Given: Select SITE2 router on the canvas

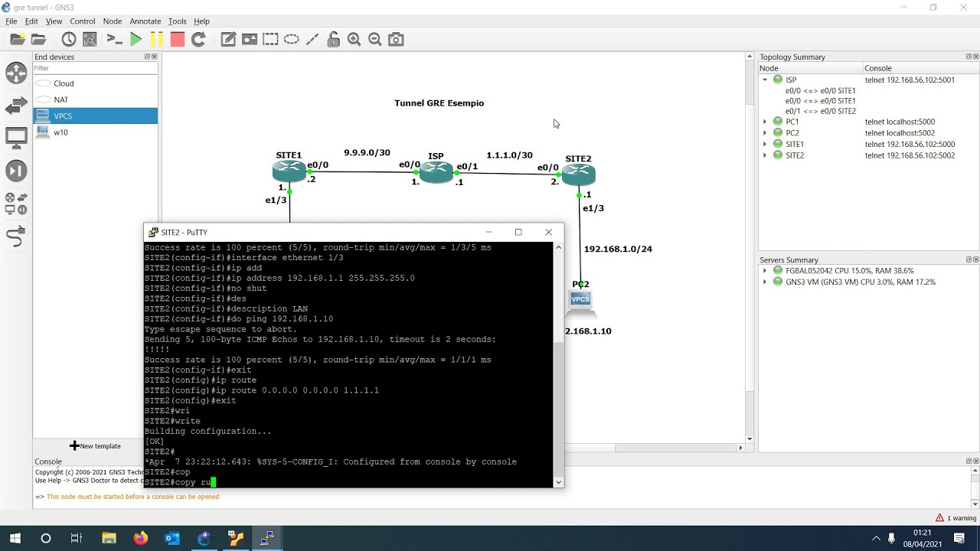Looking at the screenshot, I should (x=578, y=175).
